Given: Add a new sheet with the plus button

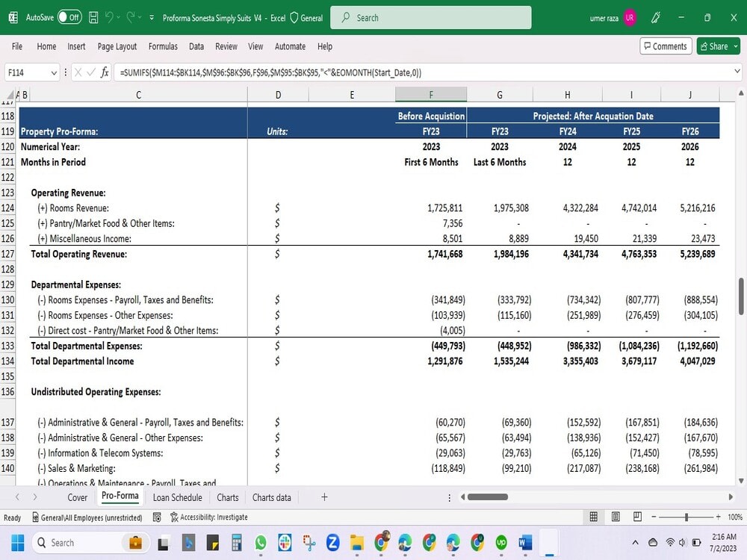Looking at the screenshot, I should [x=324, y=497].
